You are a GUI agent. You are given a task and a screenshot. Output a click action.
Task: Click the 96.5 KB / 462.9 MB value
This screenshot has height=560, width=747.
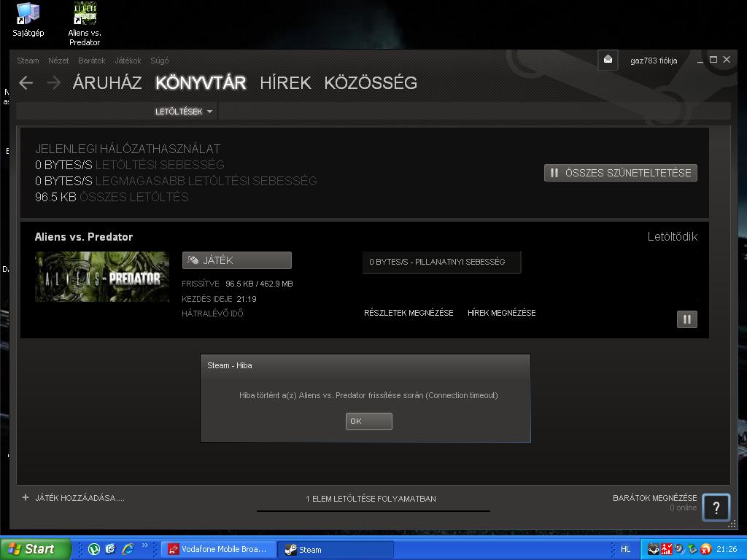click(259, 284)
